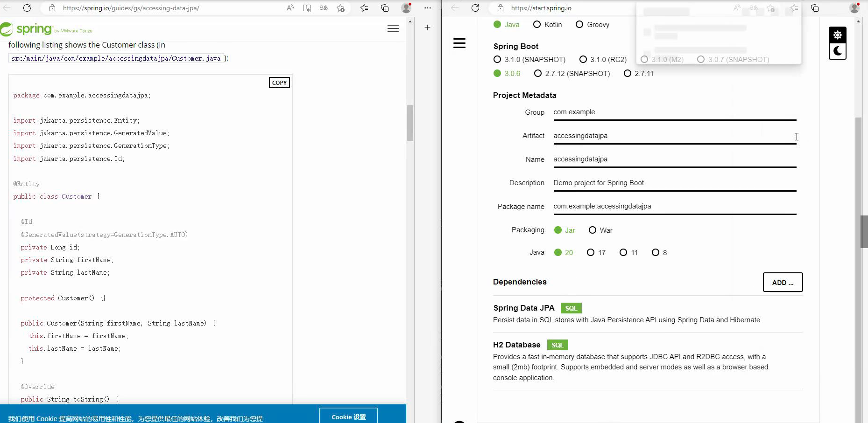This screenshot has height=423, width=868.
Task: Switch Spring Initializr to dark theme
Action: click(838, 51)
